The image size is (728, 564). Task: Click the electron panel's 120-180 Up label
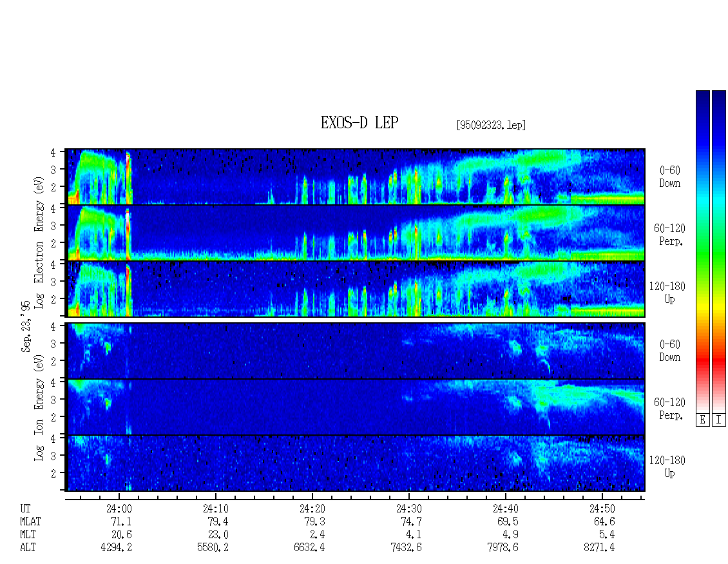[x=667, y=293]
